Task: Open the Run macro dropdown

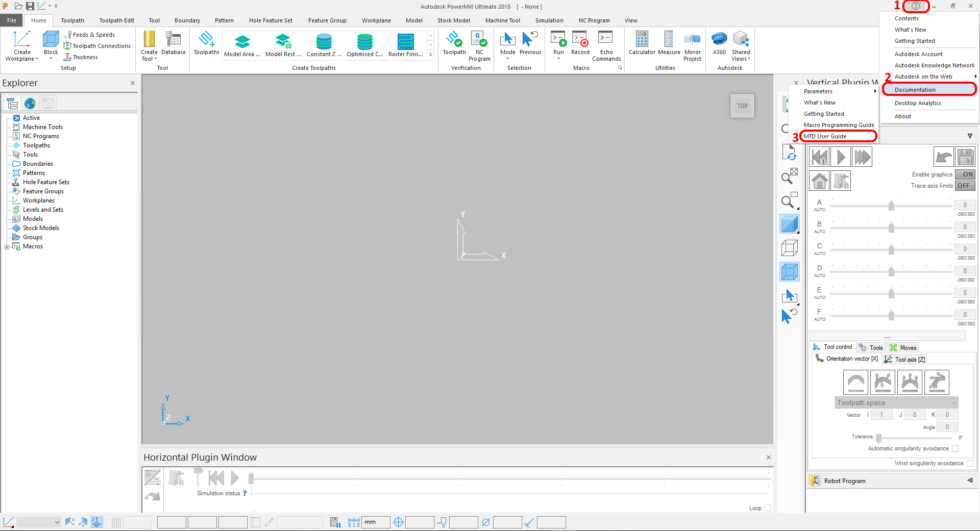Action: [558, 59]
